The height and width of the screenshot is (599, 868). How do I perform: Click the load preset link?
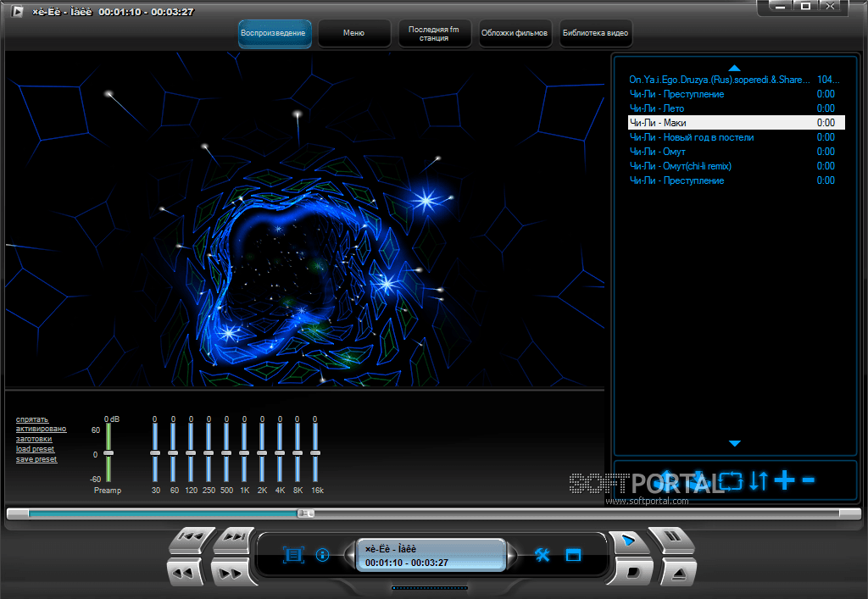click(x=35, y=448)
